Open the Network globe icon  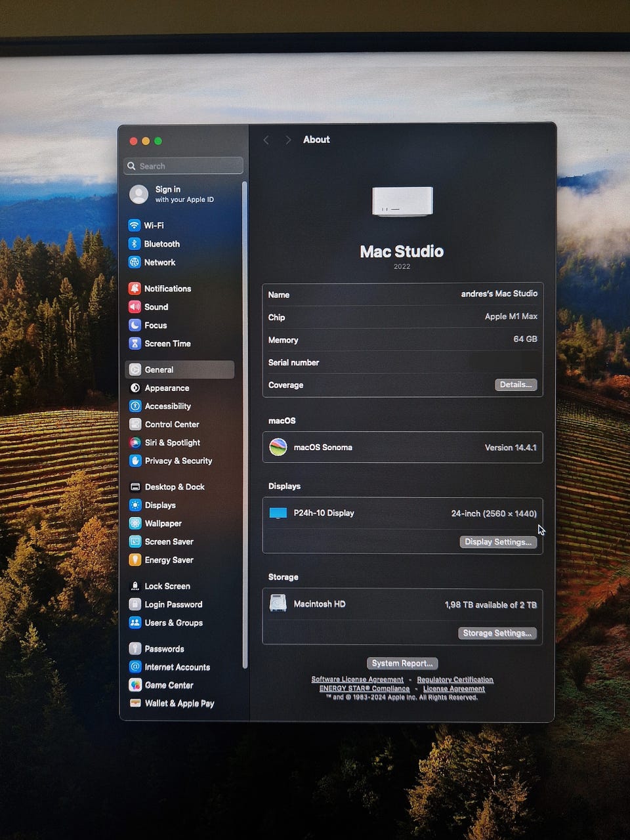[x=135, y=262]
